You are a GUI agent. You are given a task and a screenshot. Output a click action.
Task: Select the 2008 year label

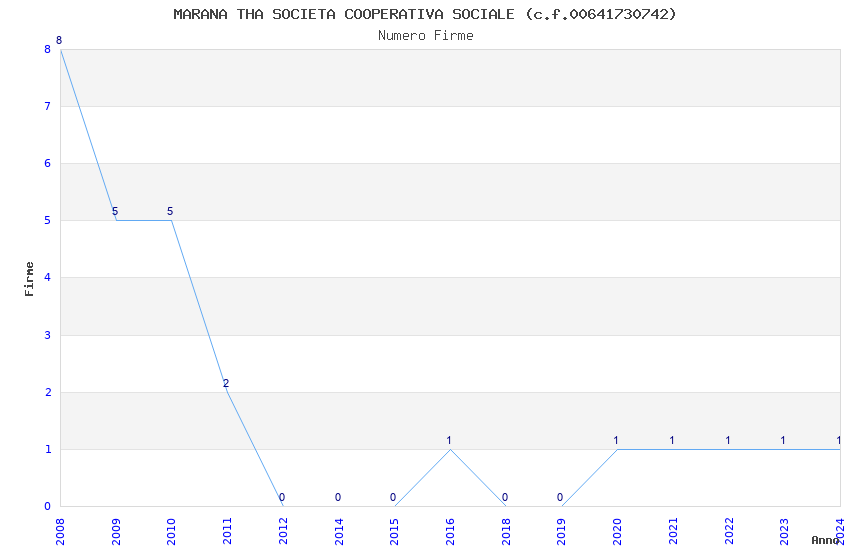click(x=60, y=532)
